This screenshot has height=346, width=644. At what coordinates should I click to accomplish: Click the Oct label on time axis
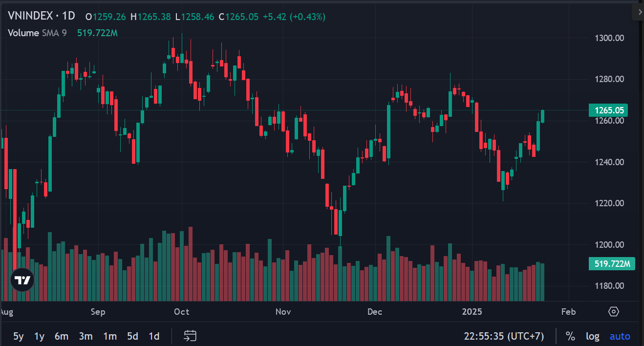pyautogui.click(x=182, y=312)
